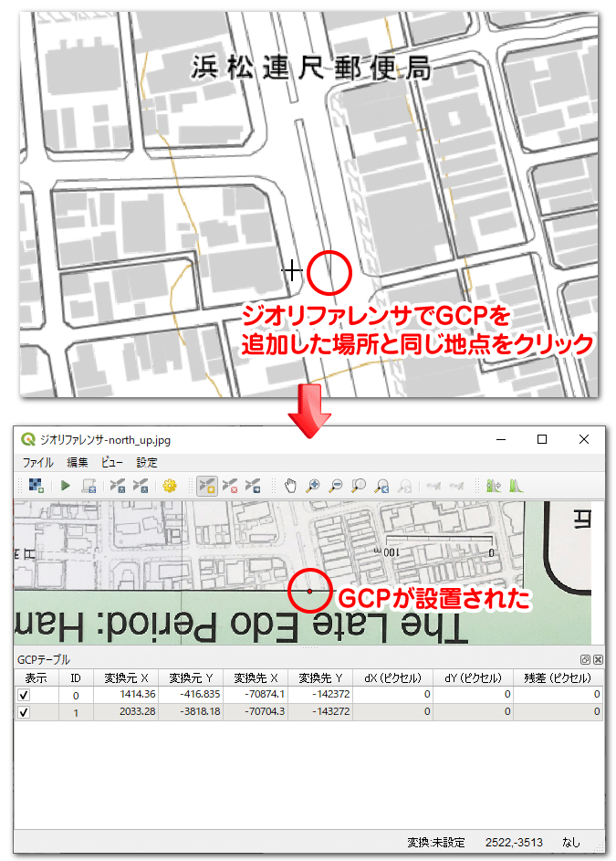Close the GCPテーブル panel

(x=598, y=659)
